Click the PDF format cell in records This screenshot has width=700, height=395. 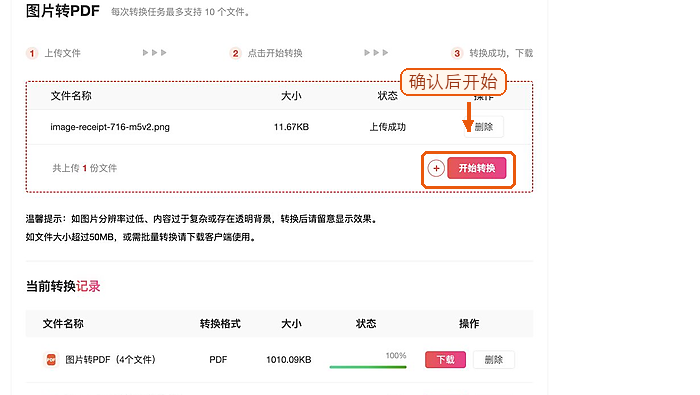point(218,360)
